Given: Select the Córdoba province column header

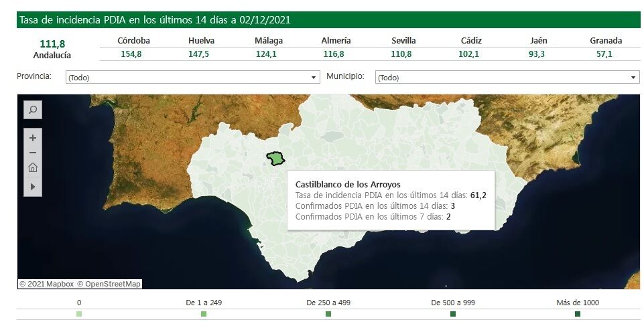Looking at the screenshot, I should tap(133, 40).
